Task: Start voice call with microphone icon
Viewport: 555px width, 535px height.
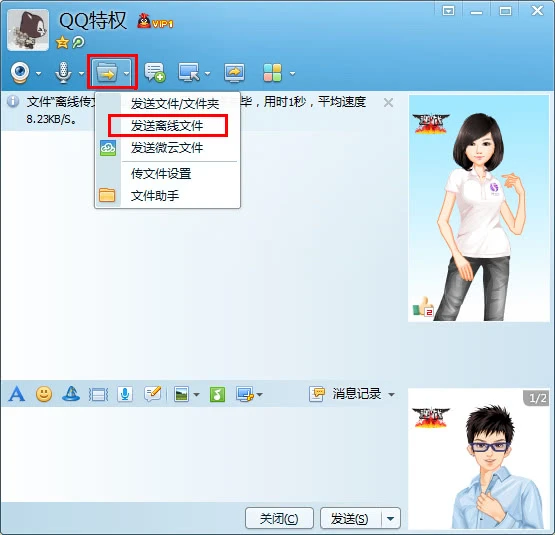Action: [63, 73]
